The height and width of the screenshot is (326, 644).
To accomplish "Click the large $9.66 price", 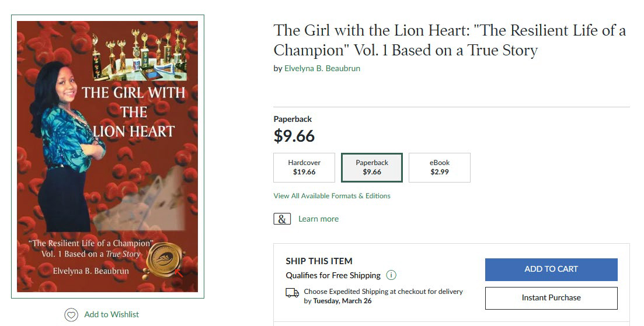I will click(x=294, y=136).
